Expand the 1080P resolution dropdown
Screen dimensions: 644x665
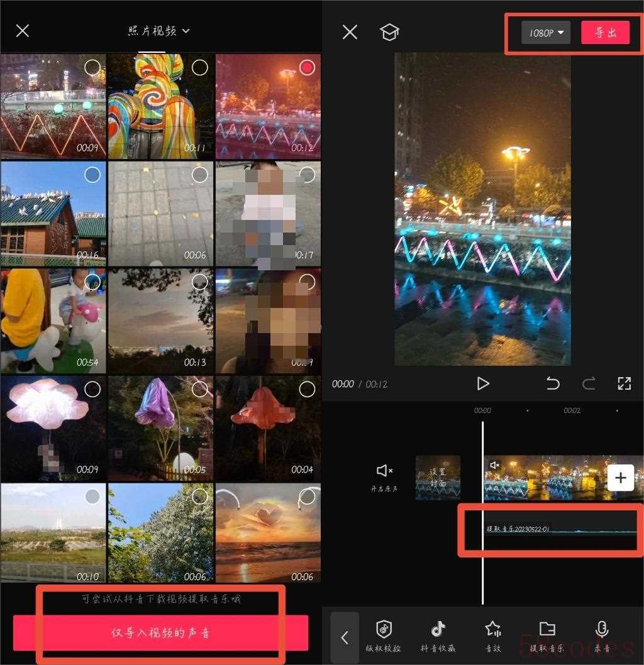pos(545,33)
